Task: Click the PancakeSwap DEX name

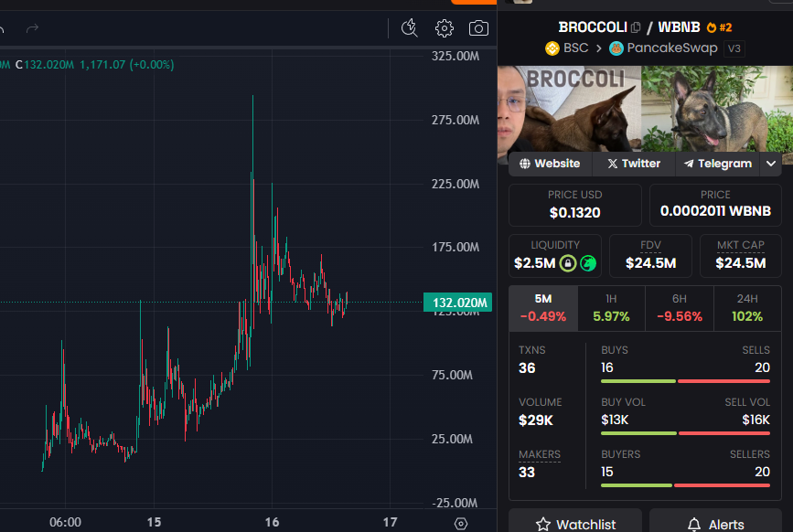Action: pos(672,48)
